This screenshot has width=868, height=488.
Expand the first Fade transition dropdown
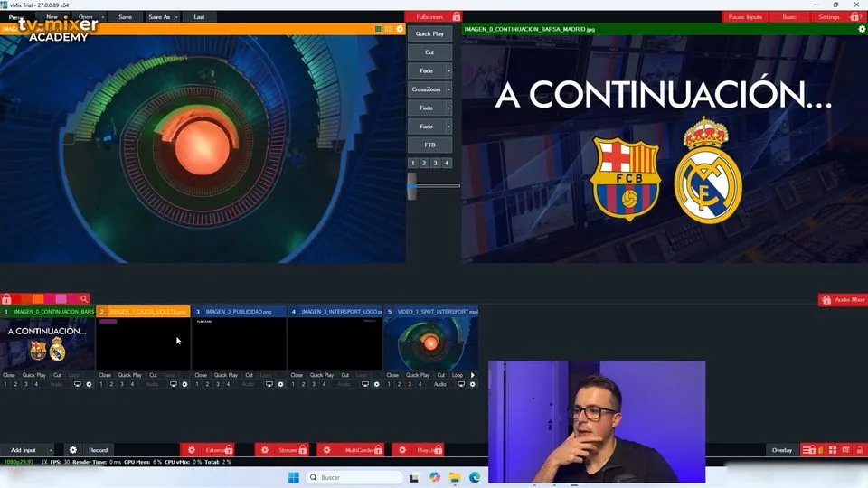click(x=448, y=70)
